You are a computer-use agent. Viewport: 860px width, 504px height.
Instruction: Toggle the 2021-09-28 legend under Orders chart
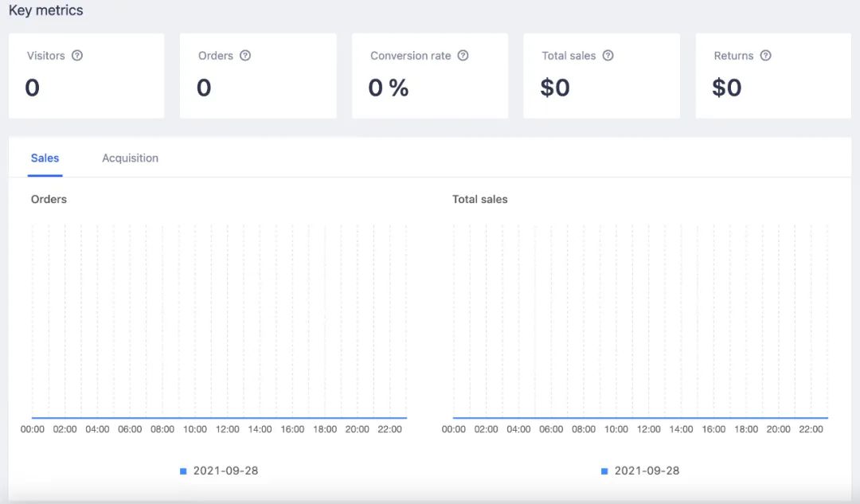[x=220, y=471]
